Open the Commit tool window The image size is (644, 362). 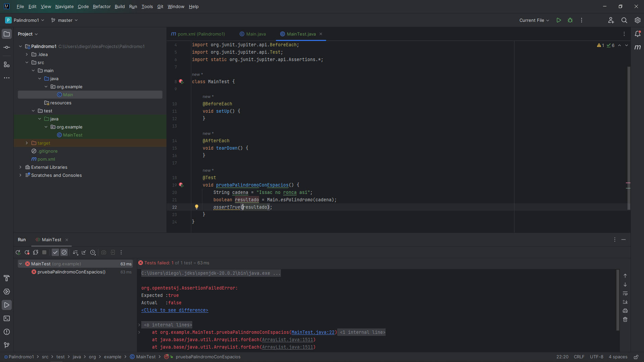7,47
